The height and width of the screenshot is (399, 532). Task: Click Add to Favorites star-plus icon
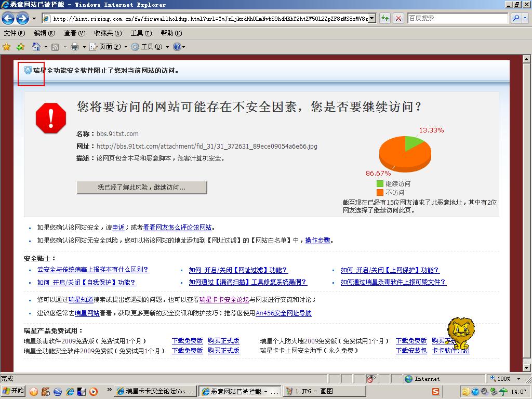point(20,47)
